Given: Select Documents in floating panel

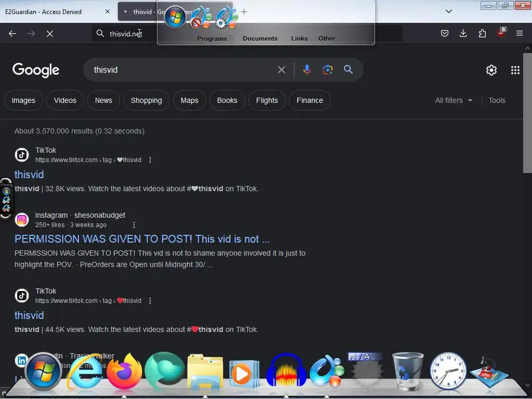Looking at the screenshot, I should coord(260,38).
